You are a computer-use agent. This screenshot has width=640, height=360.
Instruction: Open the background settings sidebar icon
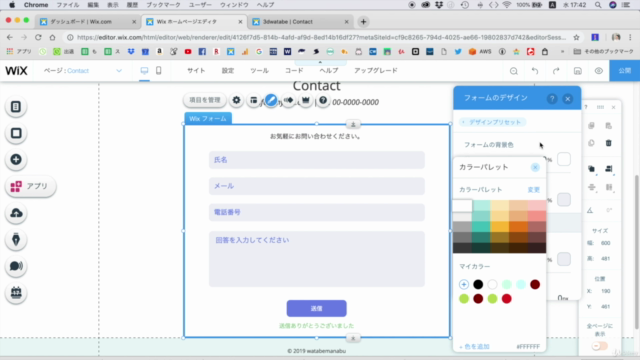pyautogui.click(x=16, y=133)
